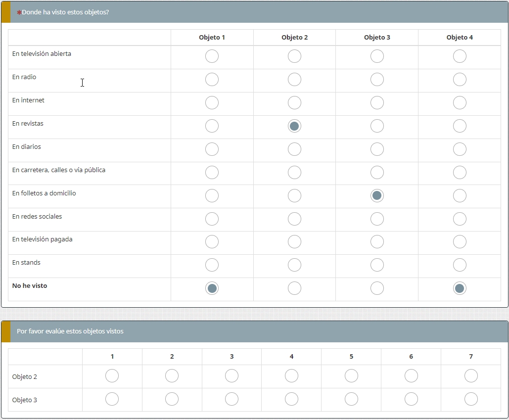Give Objeto 2 a rating of 5
This screenshot has width=509, height=420.
click(351, 376)
